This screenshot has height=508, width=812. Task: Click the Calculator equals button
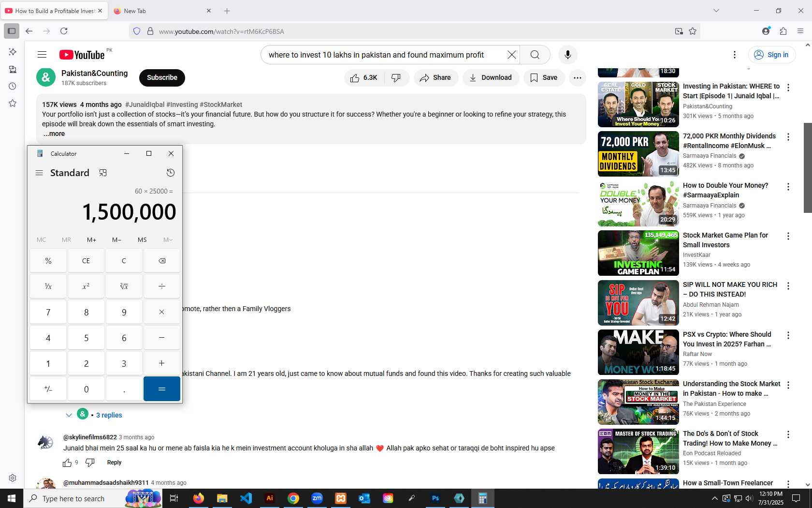(x=162, y=389)
